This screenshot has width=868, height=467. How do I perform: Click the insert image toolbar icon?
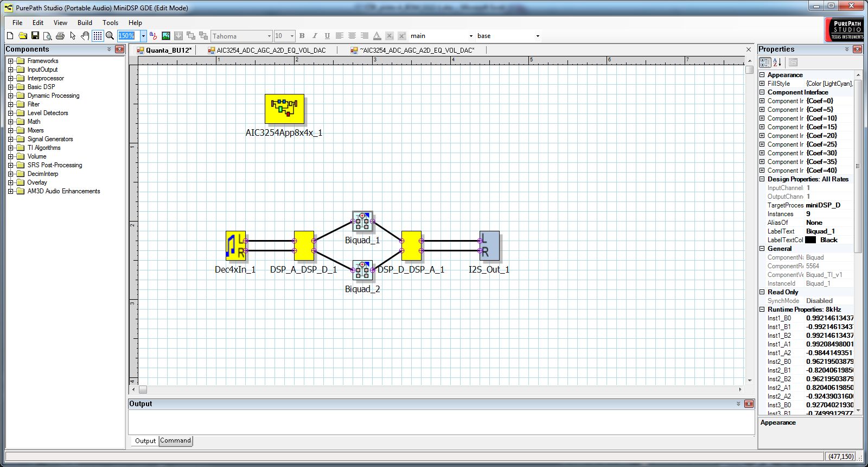tap(166, 36)
